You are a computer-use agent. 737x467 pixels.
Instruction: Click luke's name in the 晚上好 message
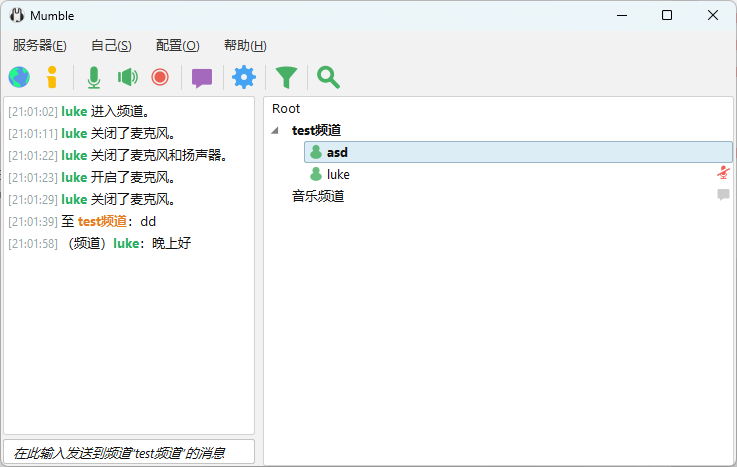126,243
